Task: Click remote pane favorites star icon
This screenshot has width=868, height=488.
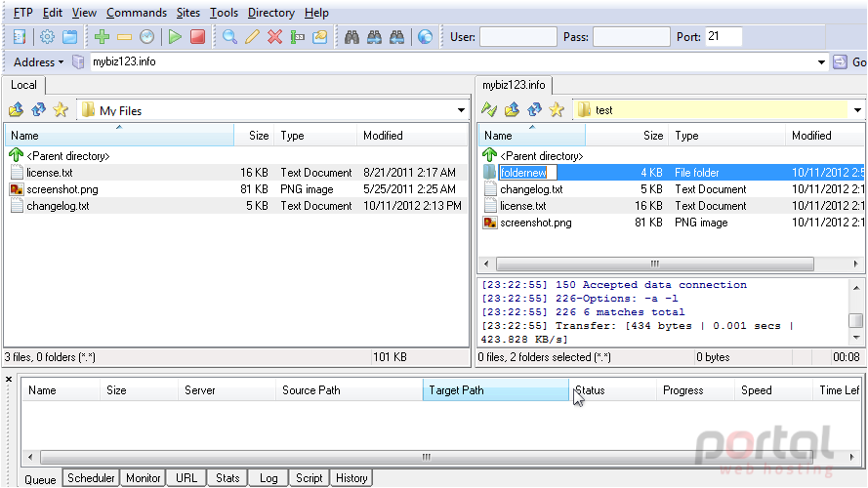Action: click(557, 109)
